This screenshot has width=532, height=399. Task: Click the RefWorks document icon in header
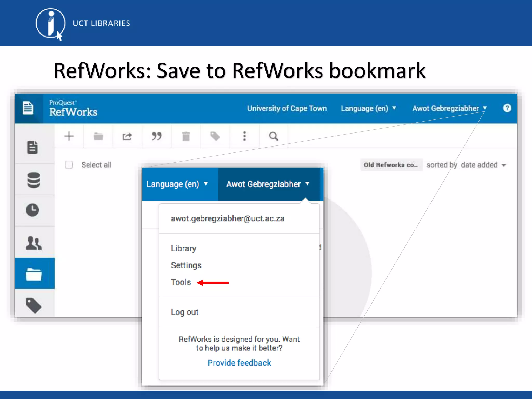[x=28, y=108]
